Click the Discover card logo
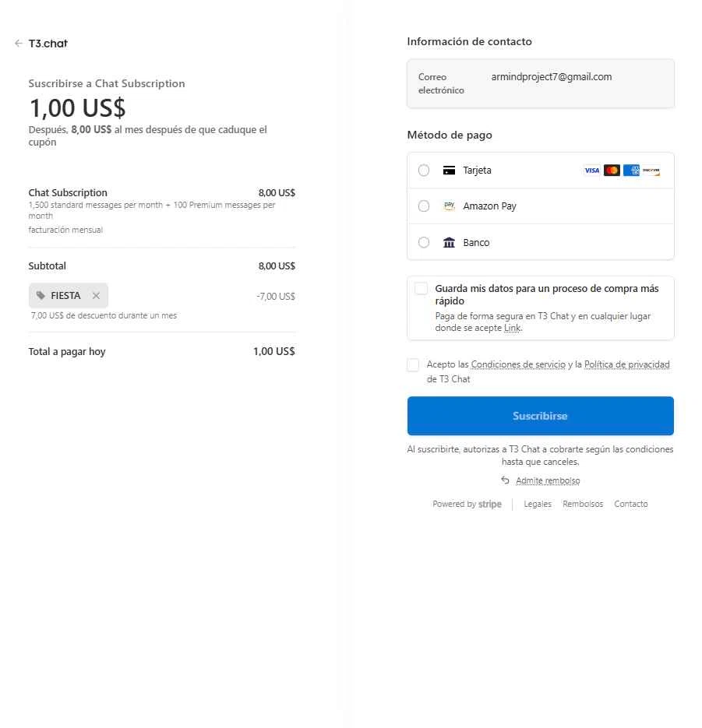Viewport: 702px width, 728px height. coord(651,171)
